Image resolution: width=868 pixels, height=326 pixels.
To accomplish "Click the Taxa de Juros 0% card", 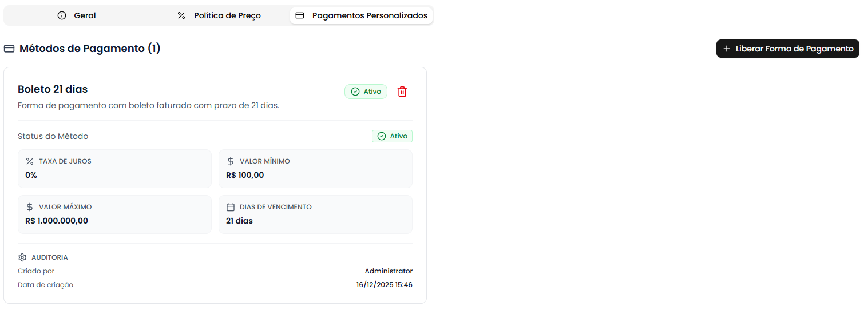I will pyautogui.click(x=114, y=169).
